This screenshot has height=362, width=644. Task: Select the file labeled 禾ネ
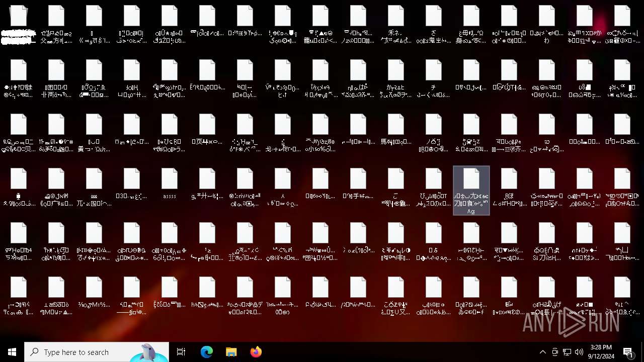396,24
